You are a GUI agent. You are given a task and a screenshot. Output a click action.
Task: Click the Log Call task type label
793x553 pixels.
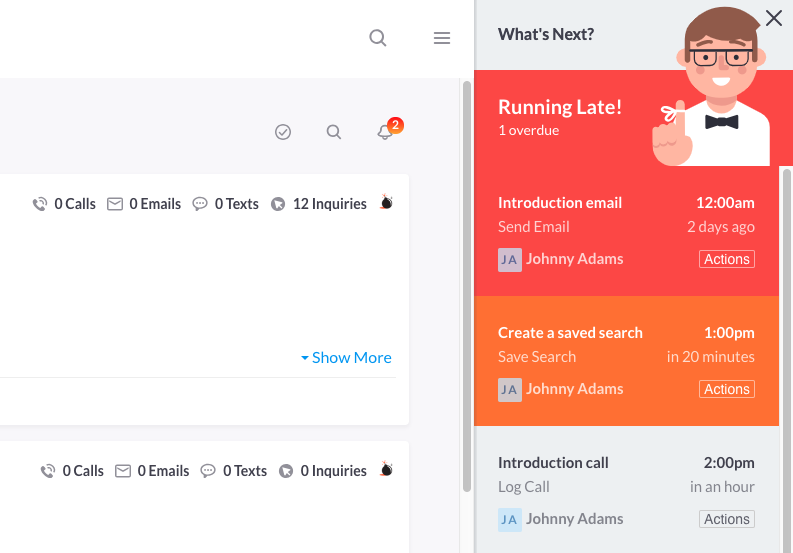(x=523, y=487)
